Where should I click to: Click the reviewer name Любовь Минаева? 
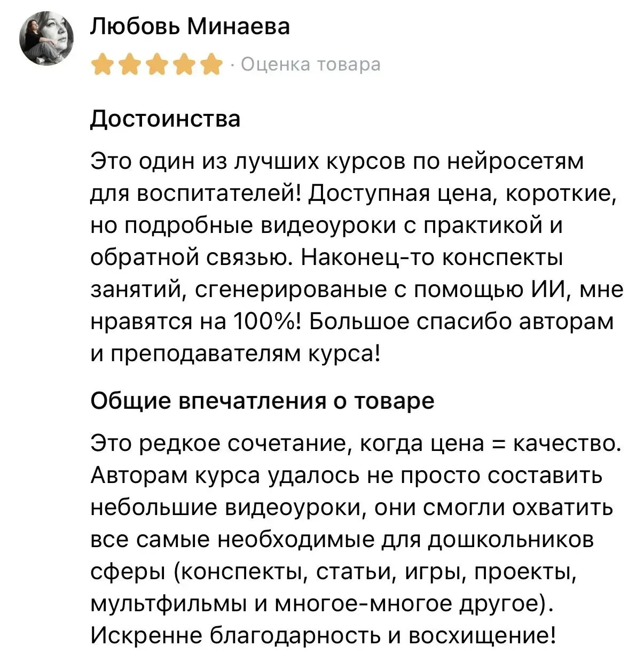pos(190,27)
